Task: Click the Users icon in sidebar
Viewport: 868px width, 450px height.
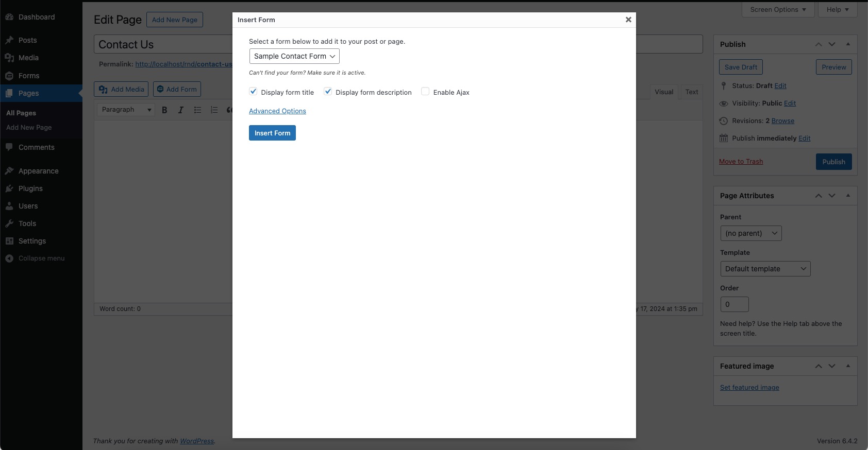Action: (9, 206)
